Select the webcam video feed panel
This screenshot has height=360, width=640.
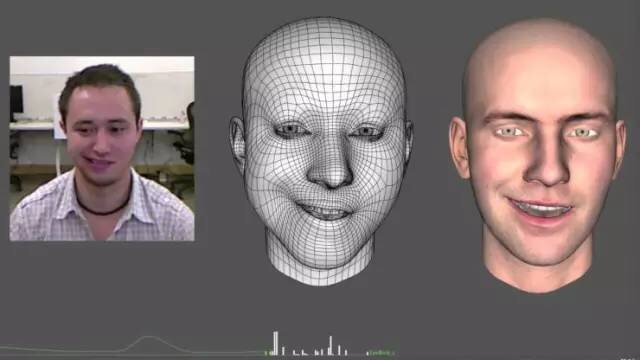click(x=102, y=149)
